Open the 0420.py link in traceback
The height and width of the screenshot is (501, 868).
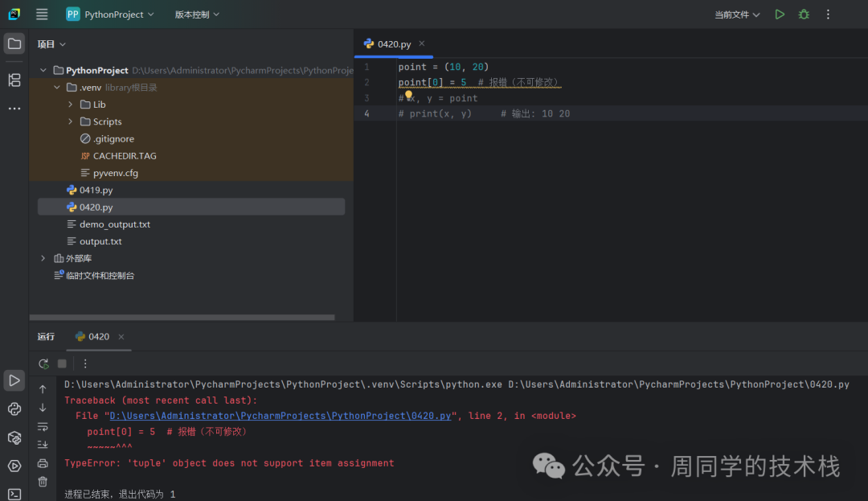280,416
